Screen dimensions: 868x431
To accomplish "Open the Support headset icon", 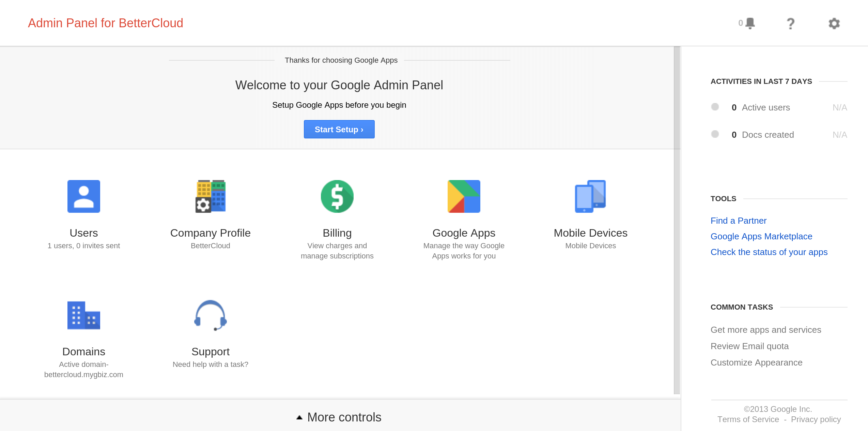I will [x=211, y=315].
